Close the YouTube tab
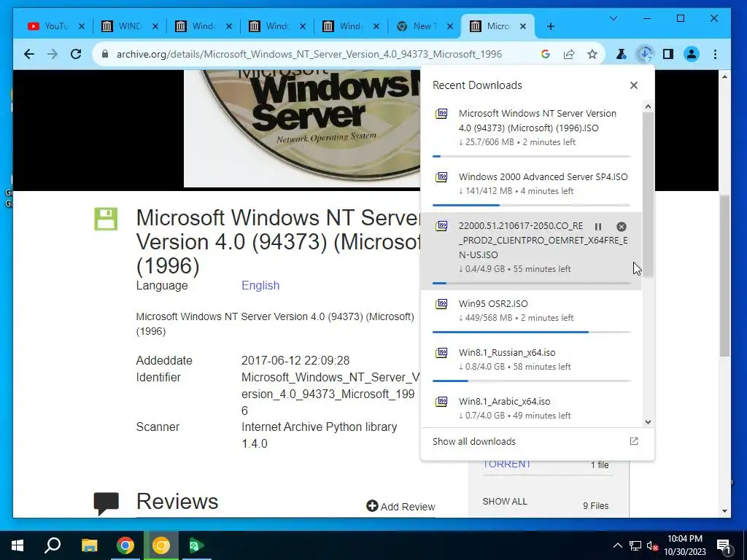The height and width of the screenshot is (560, 747). click(82, 26)
